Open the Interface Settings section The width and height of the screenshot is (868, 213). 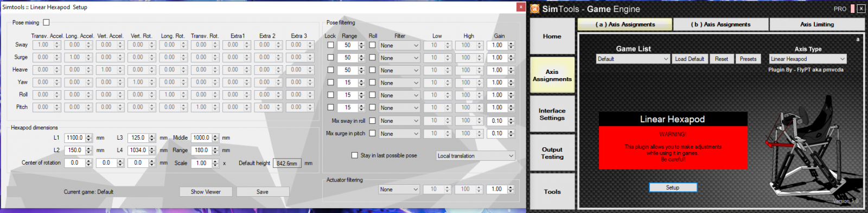click(x=552, y=114)
